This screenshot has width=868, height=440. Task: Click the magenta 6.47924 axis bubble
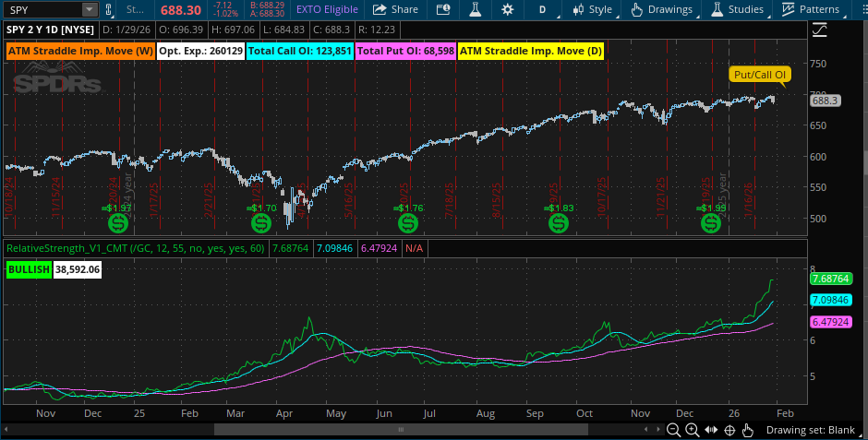point(830,322)
